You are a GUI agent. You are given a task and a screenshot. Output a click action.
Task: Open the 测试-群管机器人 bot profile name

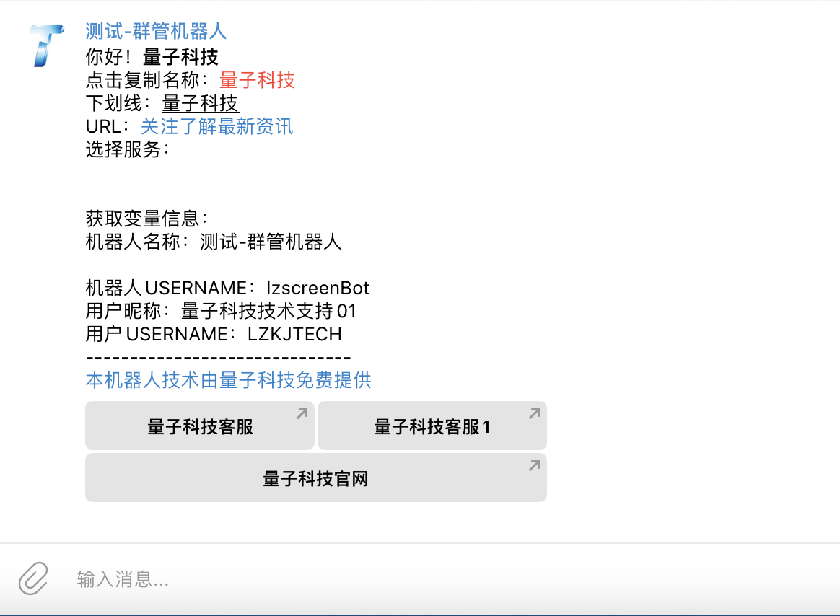pyautogui.click(x=154, y=32)
